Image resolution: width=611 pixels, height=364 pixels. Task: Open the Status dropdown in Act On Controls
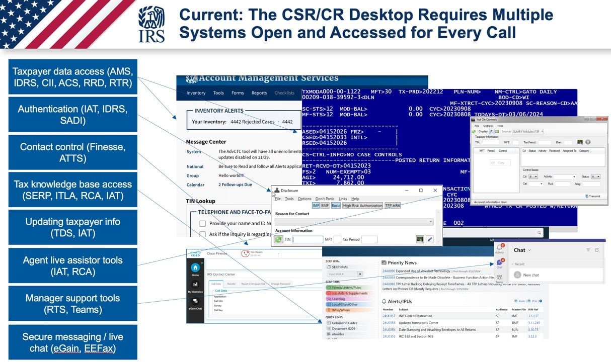[596, 176]
